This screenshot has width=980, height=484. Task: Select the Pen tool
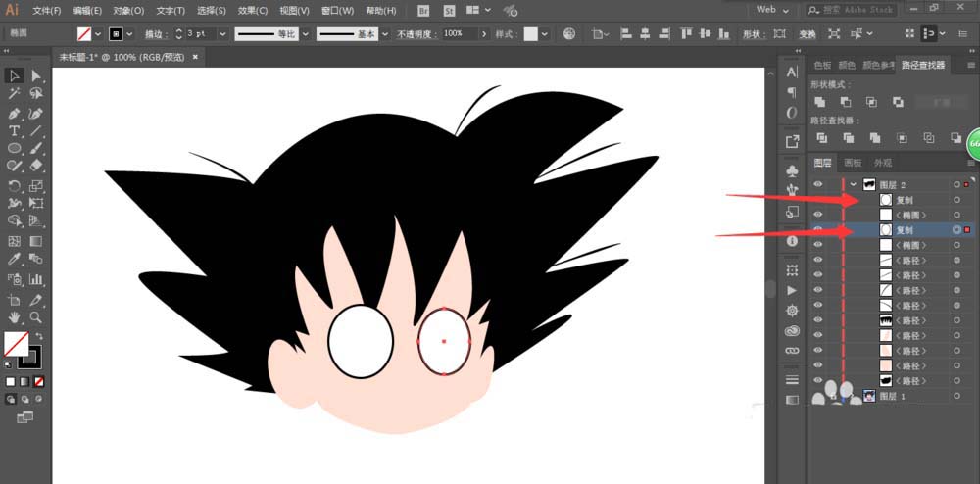coord(15,114)
